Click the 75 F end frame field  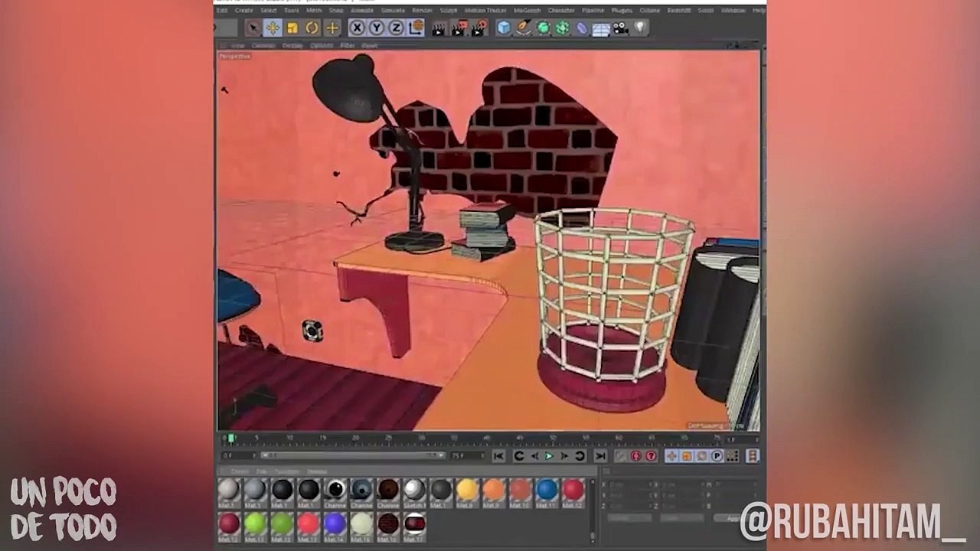coord(468,455)
